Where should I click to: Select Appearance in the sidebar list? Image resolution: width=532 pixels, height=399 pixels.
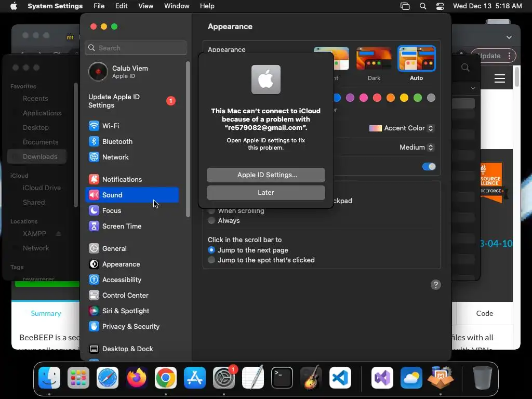pos(131,264)
